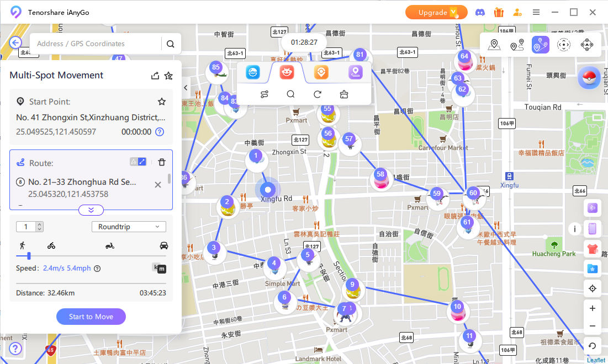Click the orange Upgrade button
Image resolution: width=608 pixels, height=364 pixels.
tap(436, 12)
